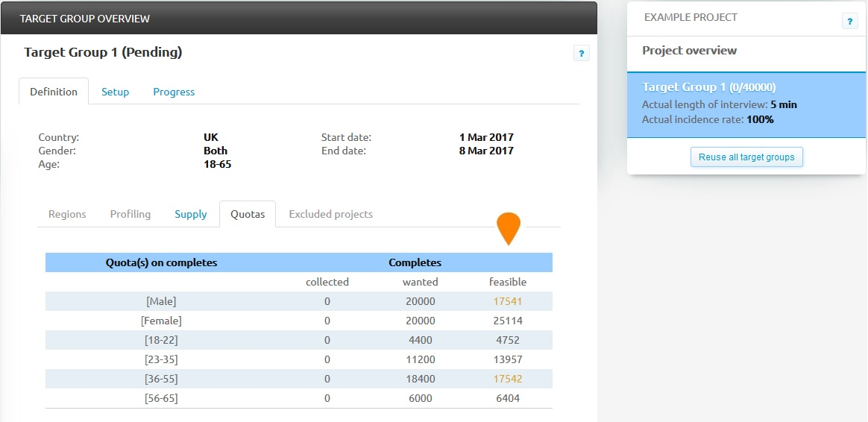Screen dimensions: 868x422
Task: Open the Regions sub-tab
Action: 67,214
